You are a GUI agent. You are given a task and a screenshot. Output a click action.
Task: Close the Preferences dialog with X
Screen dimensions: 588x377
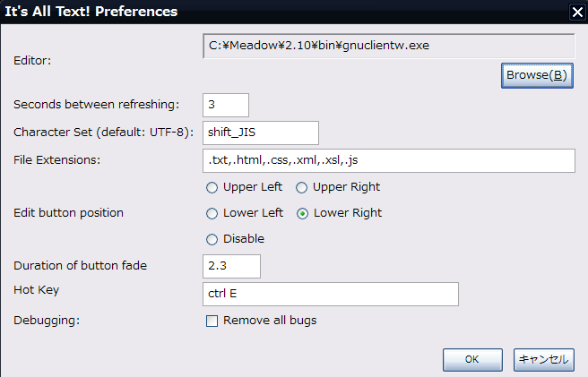578,12
